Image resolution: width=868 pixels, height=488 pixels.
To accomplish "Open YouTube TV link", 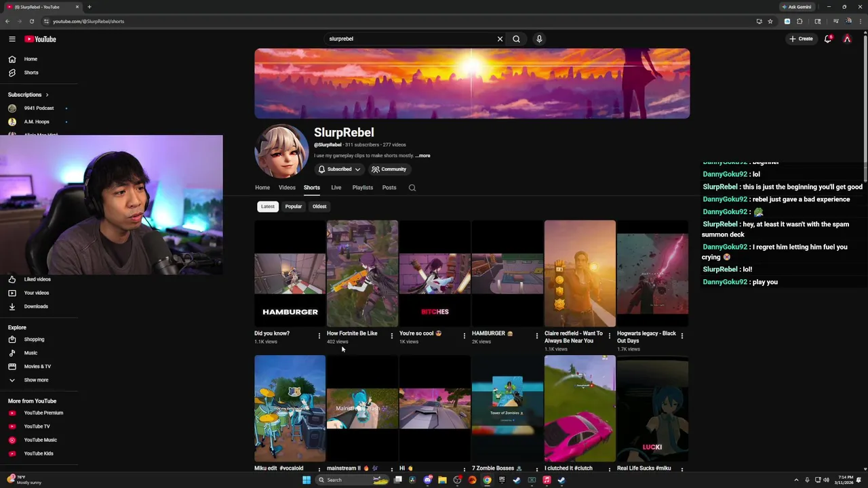I will (39, 426).
